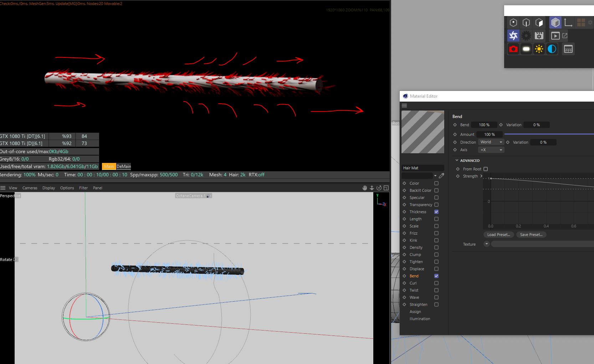Enable the Color channel checkbox
Screen dimensions: 594x364
436,183
